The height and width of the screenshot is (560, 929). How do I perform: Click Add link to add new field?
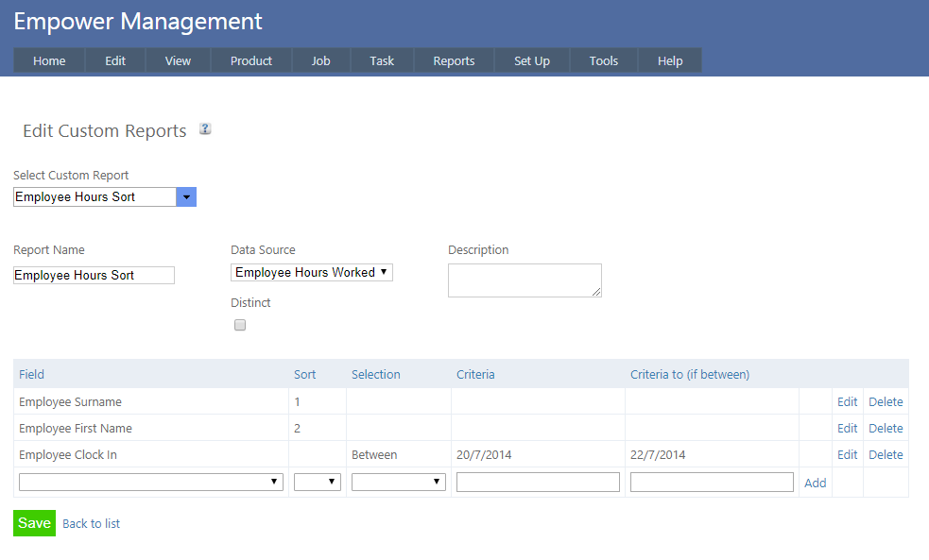[815, 483]
